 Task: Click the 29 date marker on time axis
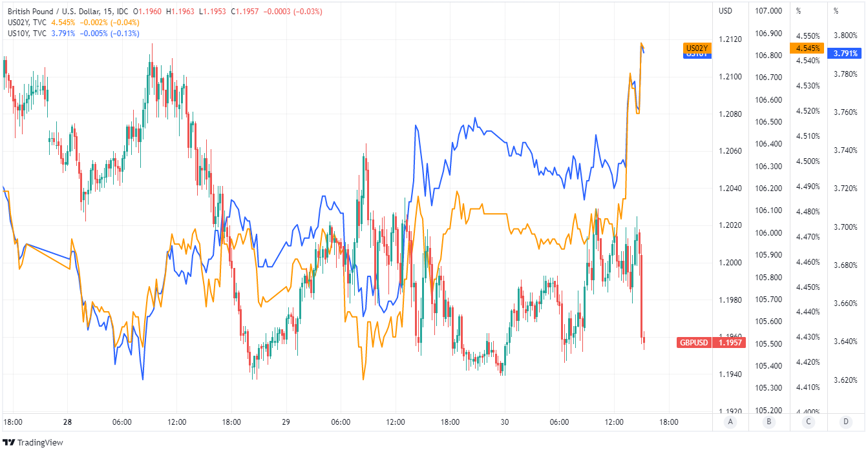[286, 422]
